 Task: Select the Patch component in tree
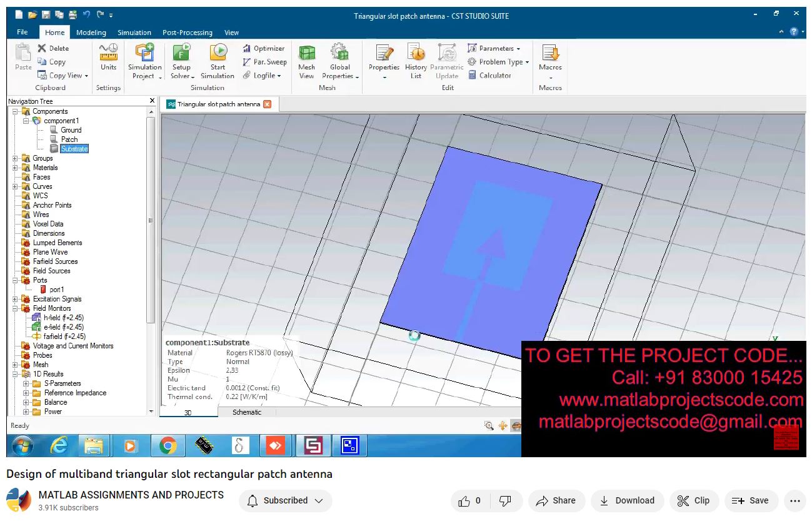pyautogui.click(x=69, y=139)
